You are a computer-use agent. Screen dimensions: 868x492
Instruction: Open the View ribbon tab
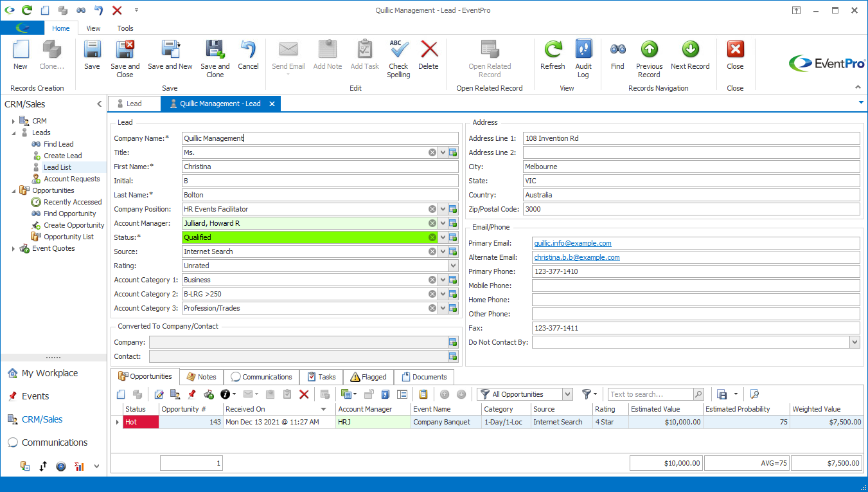coord(94,28)
